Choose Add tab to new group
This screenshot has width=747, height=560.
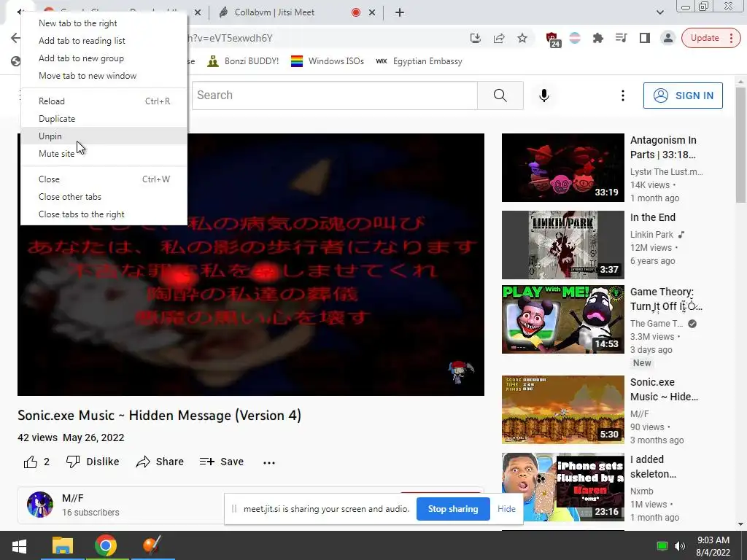click(104, 58)
